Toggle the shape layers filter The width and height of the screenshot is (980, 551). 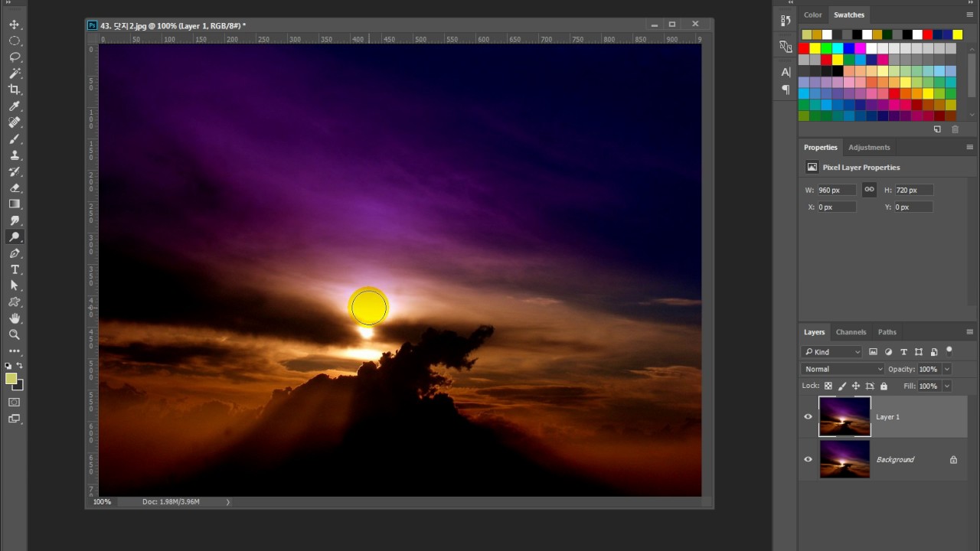point(919,352)
